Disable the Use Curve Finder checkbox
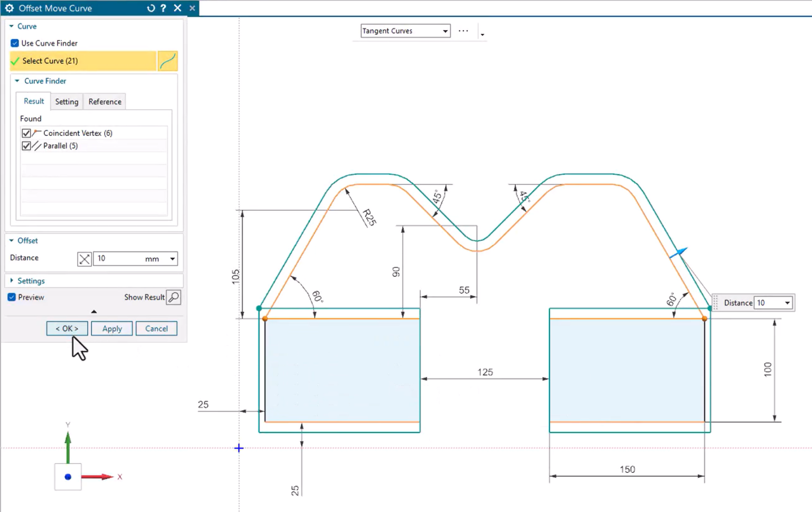The width and height of the screenshot is (812, 512). coord(15,43)
